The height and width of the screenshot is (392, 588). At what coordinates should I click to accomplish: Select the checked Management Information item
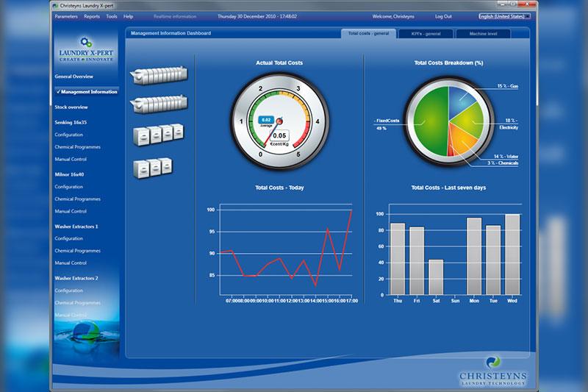(x=88, y=92)
